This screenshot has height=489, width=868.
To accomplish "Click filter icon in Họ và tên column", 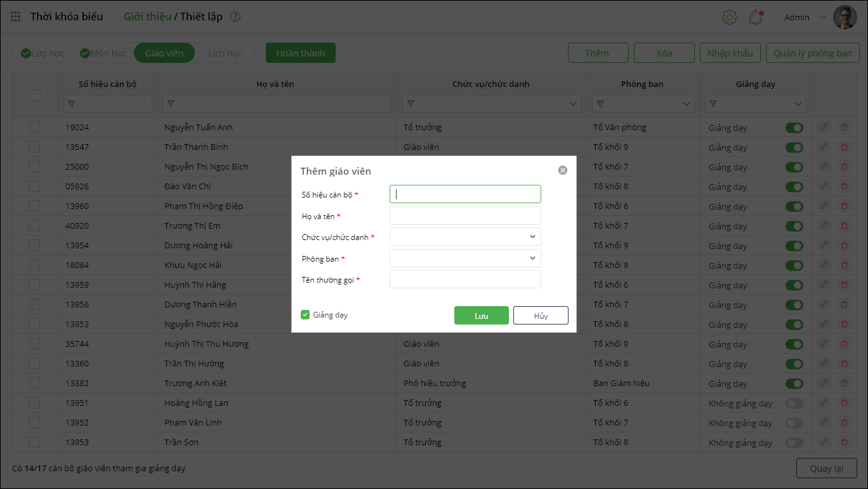I will tap(170, 104).
